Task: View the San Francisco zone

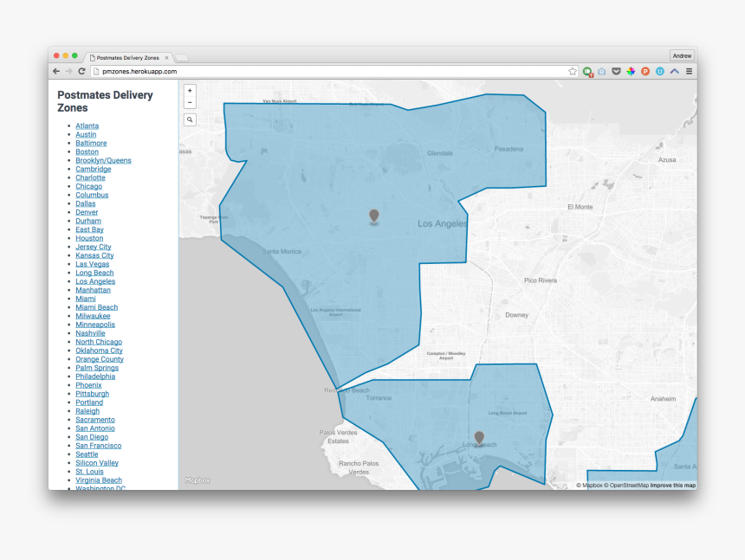Action: pyautogui.click(x=99, y=446)
